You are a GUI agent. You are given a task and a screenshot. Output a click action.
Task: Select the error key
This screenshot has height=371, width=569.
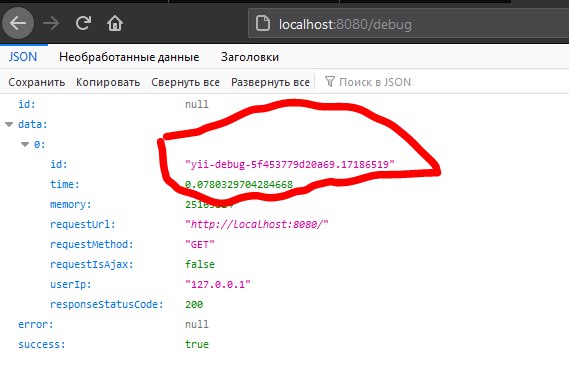click(x=36, y=324)
